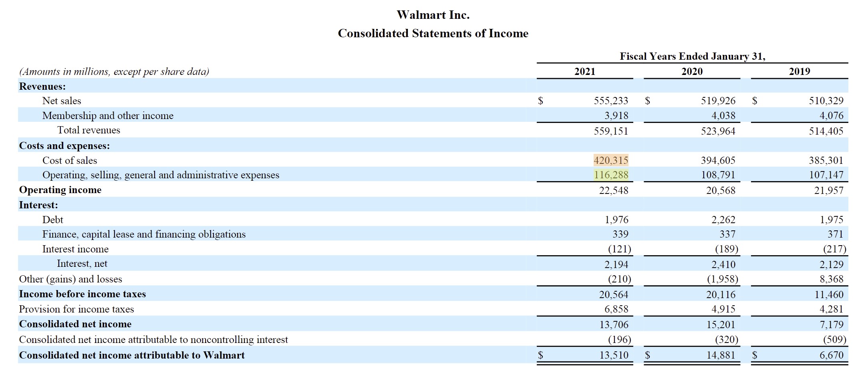Viewport: 868px width, 373px height.
Task: Click the expenses value 107,147
Action: pos(826,175)
